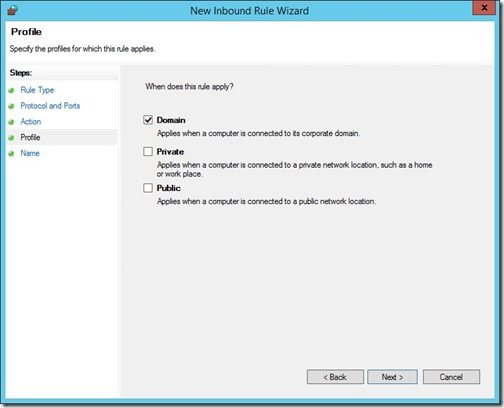Select the Profile step in sidebar
Viewport: 504px width, 408px height.
30,137
